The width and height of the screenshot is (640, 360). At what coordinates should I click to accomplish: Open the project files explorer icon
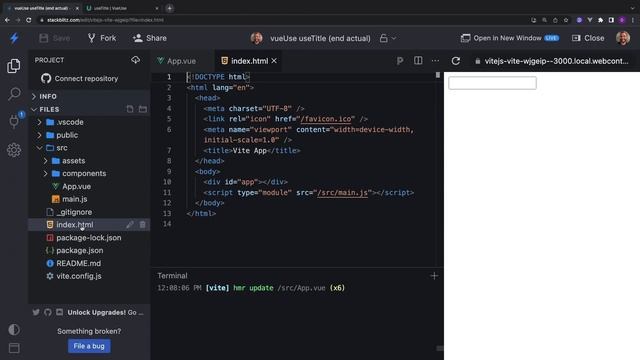[13, 66]
